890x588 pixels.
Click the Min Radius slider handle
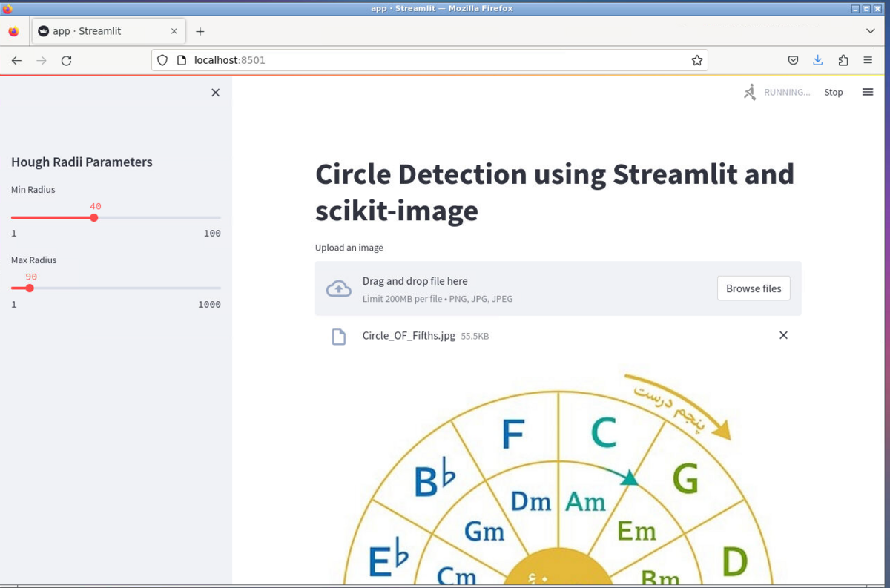coord(93,217)
